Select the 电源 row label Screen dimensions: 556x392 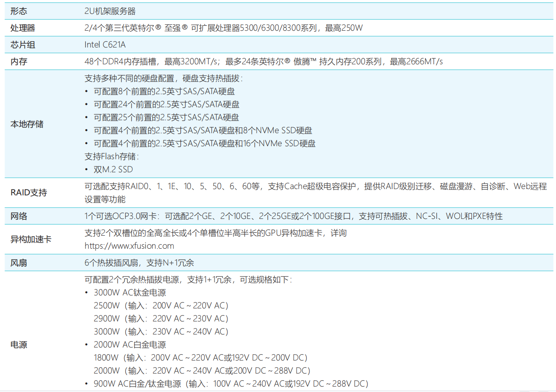(x=19, y=345)
